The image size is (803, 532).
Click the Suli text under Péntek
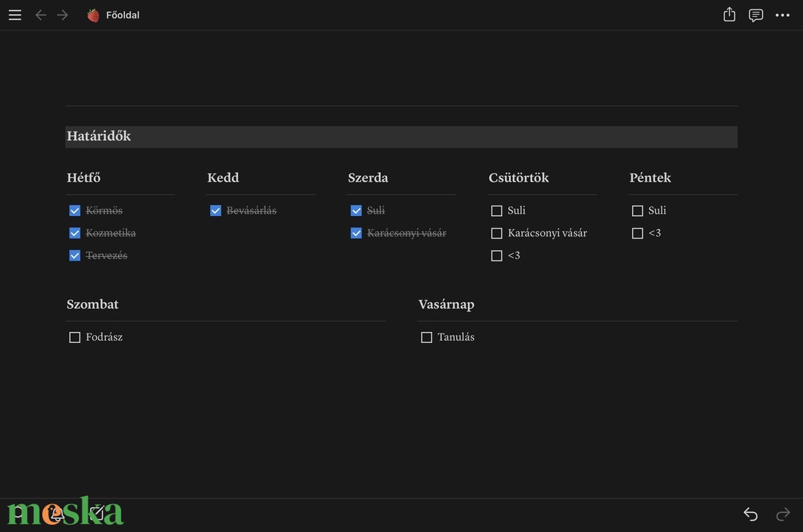click(658, 210)
